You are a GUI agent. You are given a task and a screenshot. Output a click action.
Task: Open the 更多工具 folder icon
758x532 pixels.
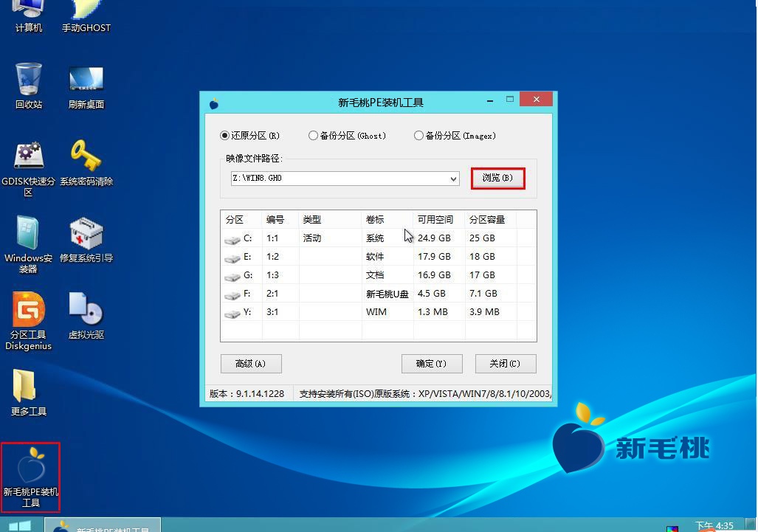click(x=29, y=393)
